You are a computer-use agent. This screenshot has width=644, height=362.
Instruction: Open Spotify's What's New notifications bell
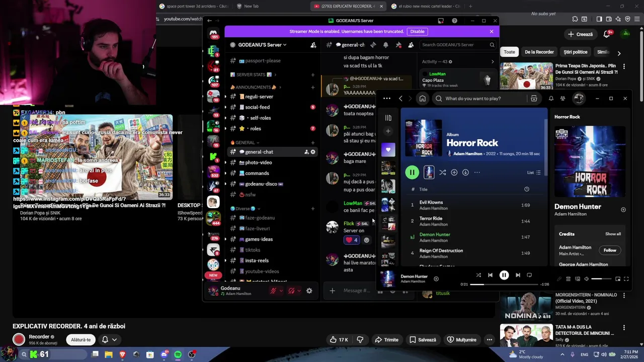click(x=551, y=99)
